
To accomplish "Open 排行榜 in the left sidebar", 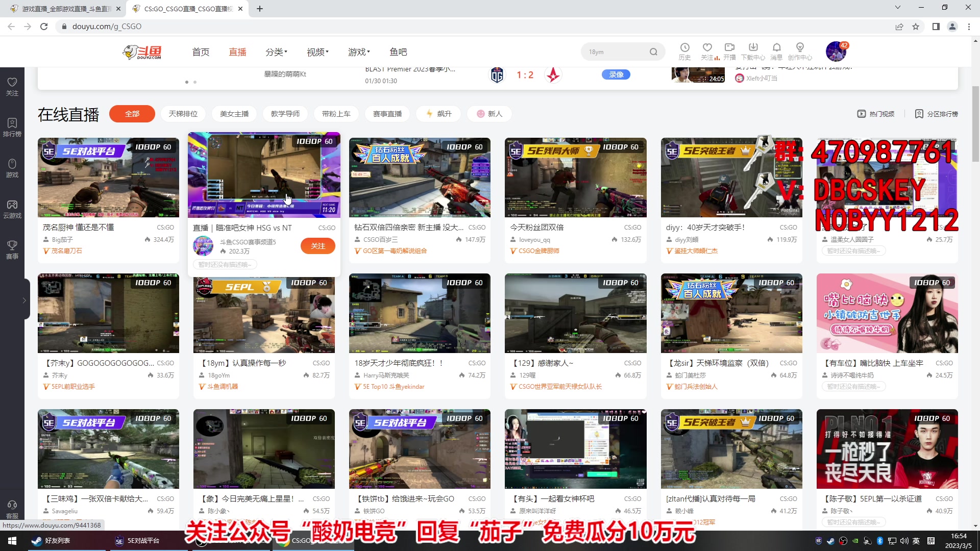I will (12, 128).
